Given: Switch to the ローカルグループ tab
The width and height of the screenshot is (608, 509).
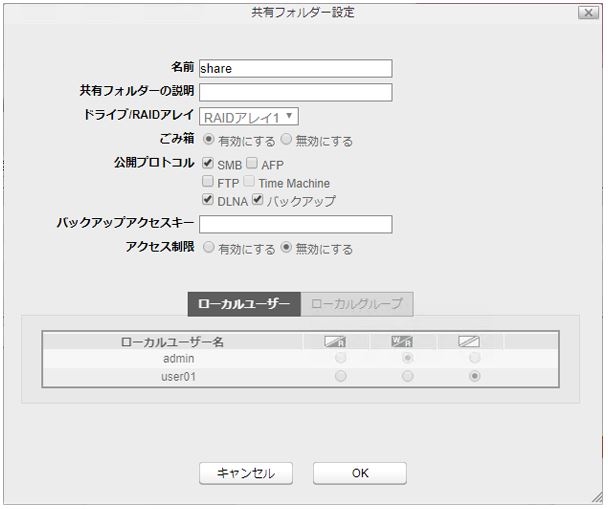Looking at the screenshot, I should (357, 304).
